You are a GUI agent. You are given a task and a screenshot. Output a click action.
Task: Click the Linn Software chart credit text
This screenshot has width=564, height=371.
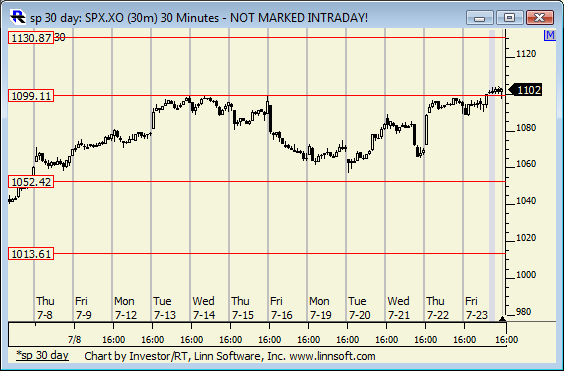coord(230,356)
